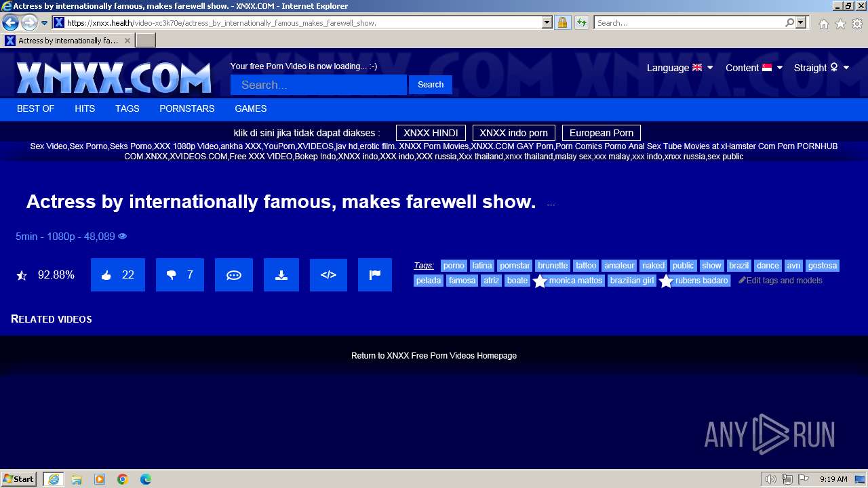
Task: Click the report flag button
Action: pyautogui.click(x=375, y=275)
